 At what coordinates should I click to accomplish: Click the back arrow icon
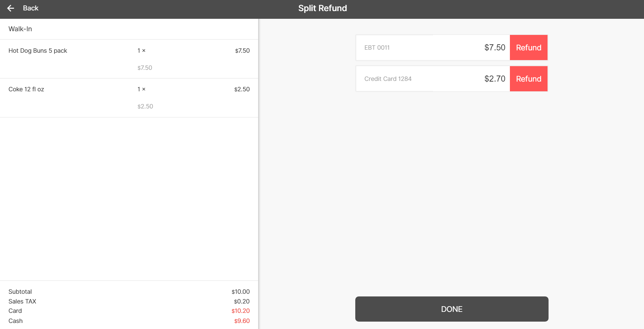pos(11,8)
